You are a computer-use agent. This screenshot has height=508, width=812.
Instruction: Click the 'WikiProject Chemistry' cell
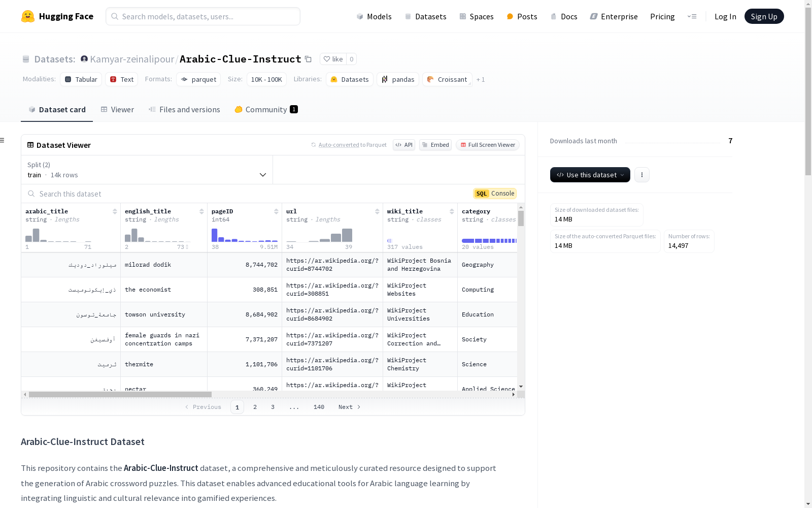(x=420, y=364)
